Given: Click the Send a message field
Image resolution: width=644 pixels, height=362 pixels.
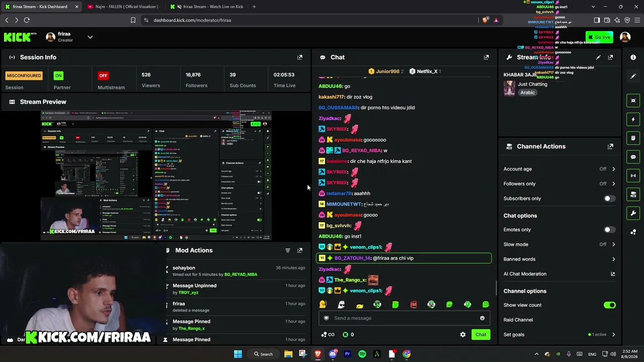Looking at the screenshot, I should [x=405, y=318].
